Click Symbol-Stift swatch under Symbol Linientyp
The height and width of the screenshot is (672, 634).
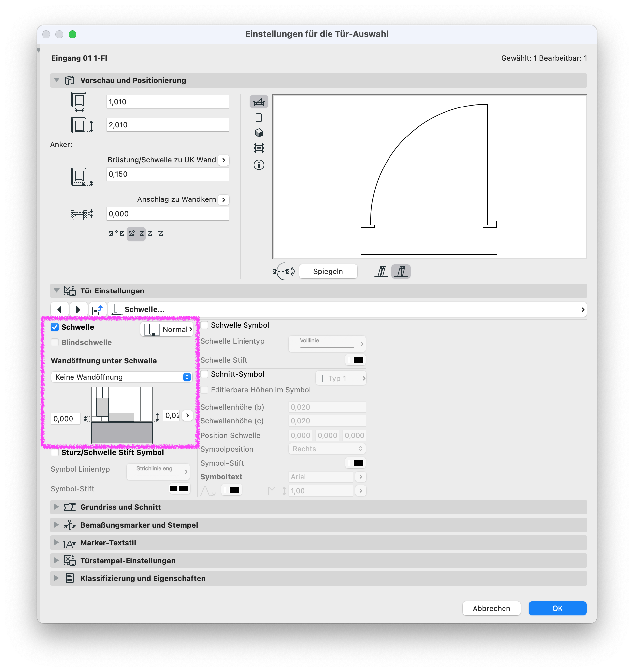[x=179, y=489]
